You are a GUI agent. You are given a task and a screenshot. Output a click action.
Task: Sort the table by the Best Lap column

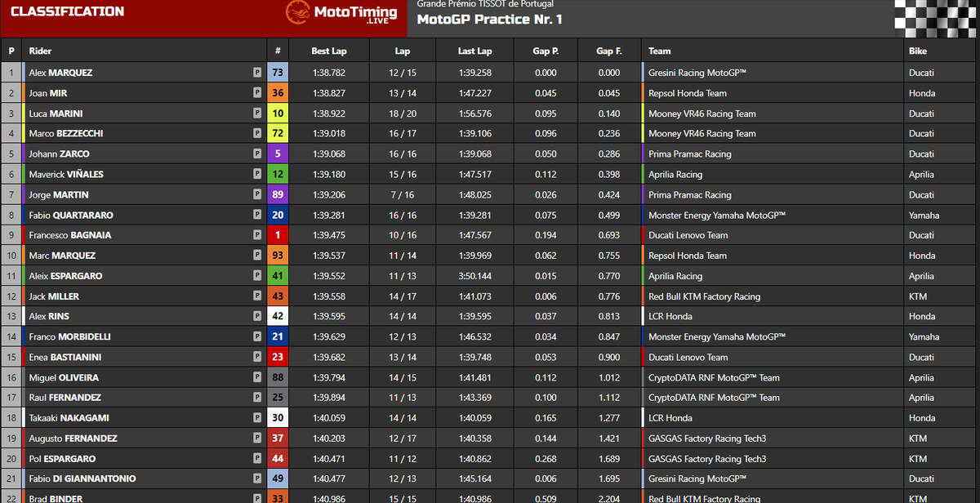(x=330, y=51)
